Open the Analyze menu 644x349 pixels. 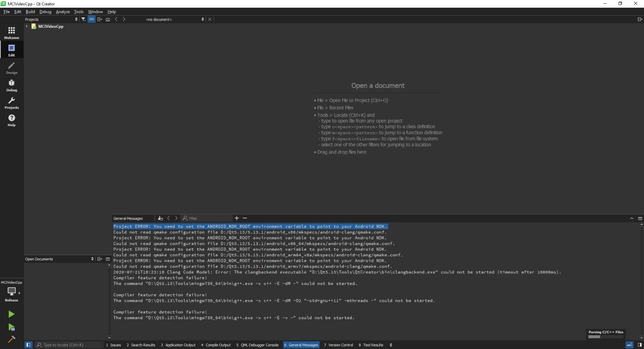(63, 12)
